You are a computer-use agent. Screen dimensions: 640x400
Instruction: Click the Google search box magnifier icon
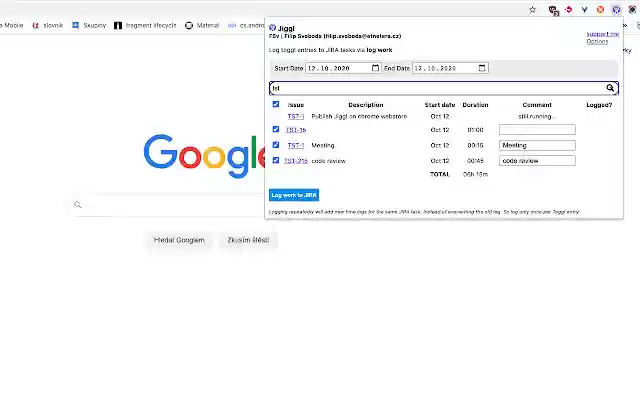tap(78, 204)
